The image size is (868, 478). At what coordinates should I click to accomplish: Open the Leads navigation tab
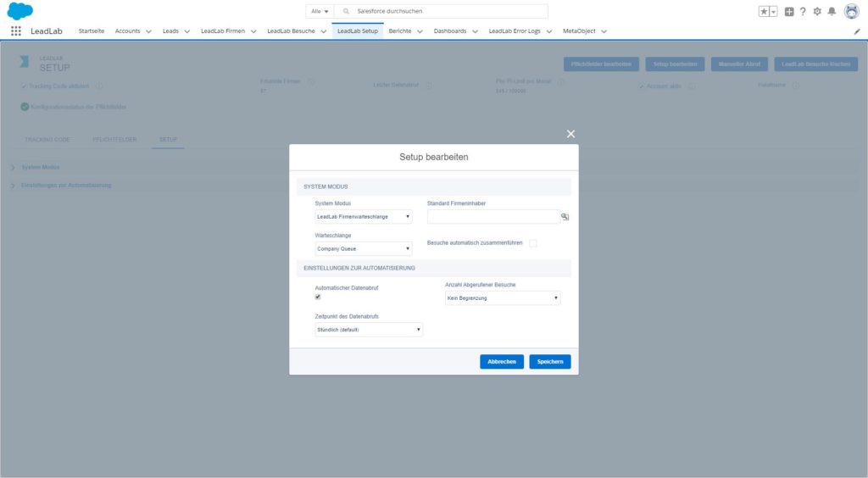[x=170, y=31]
